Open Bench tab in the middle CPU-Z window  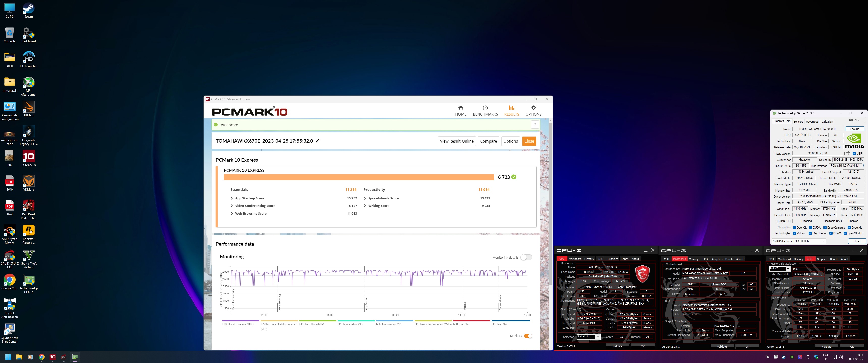pyautogui.click(x=729, y=259)
